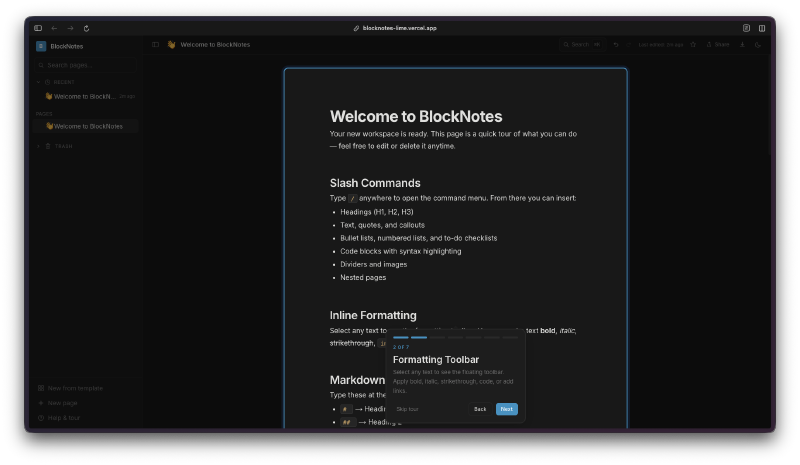The height and width of the screenshot is (465, 800).
Task: Click the Help & tour question icon
Action: (41, 418)
